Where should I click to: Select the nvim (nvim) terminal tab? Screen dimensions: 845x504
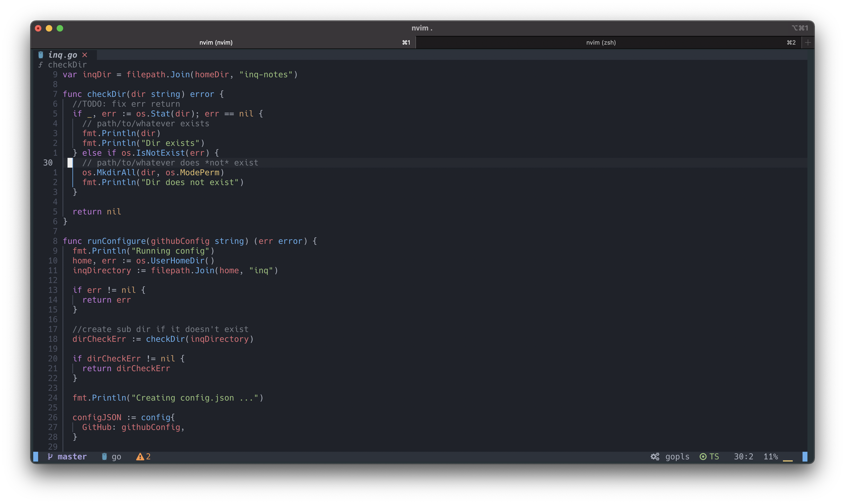[216, 42]
